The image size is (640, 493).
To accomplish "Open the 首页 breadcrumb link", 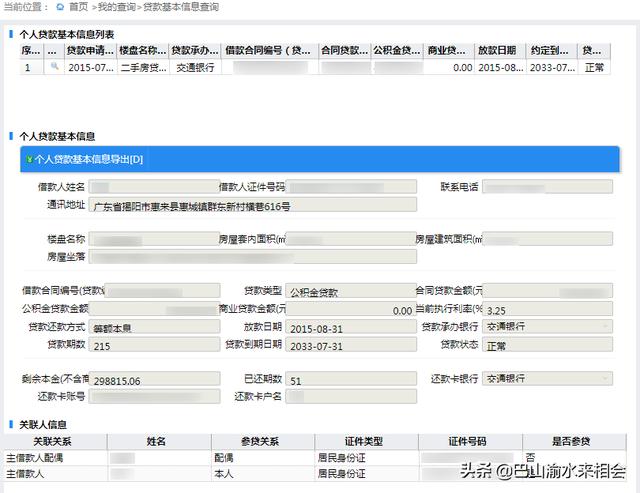I will click(79, 7).
